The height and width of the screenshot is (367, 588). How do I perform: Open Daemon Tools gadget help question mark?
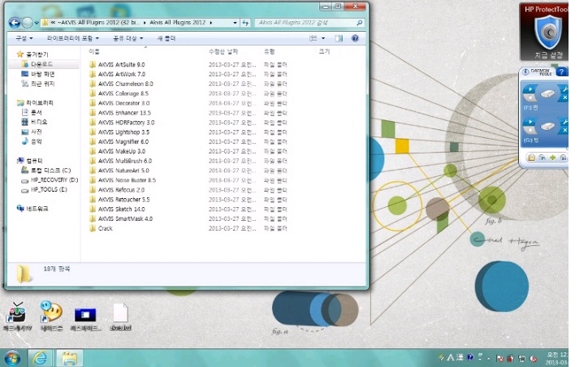tap(561, 72)
